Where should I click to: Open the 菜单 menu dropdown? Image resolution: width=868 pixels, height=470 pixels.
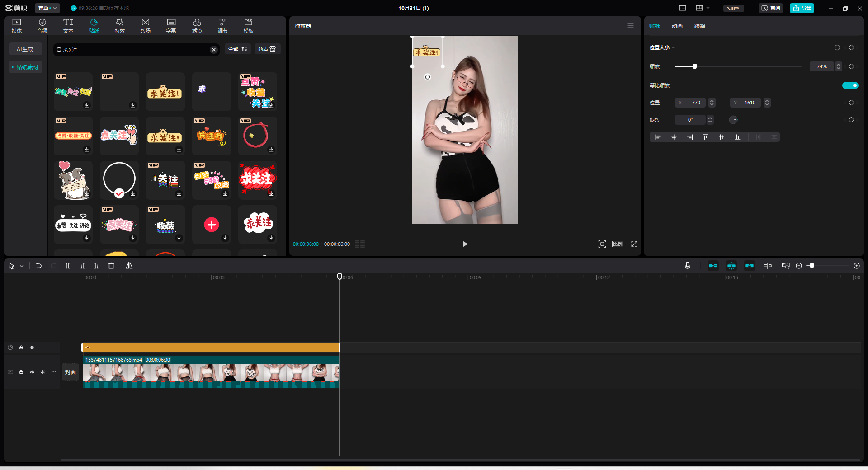coord(47,8)
